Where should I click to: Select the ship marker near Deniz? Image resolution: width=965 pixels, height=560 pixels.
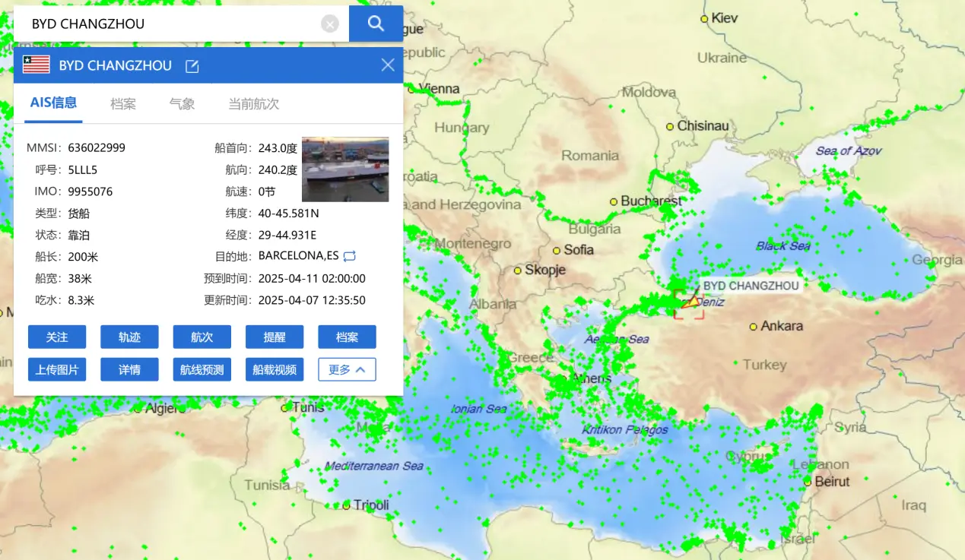pyautogui.click(x=690, y=301)
